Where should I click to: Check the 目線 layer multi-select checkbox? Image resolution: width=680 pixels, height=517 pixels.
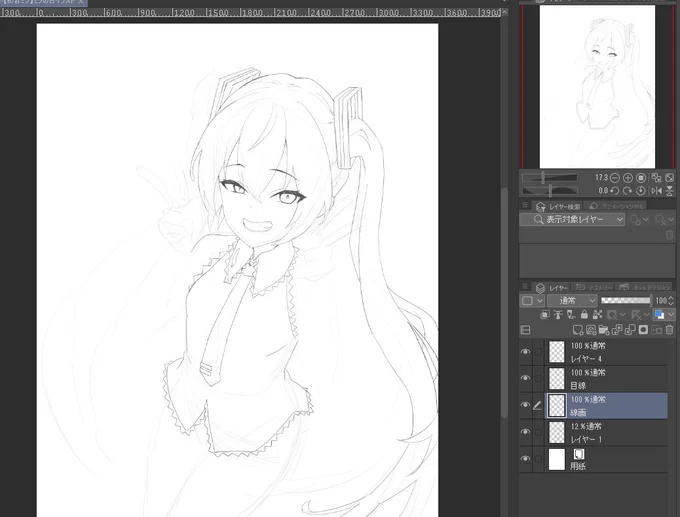click(538, 379)
